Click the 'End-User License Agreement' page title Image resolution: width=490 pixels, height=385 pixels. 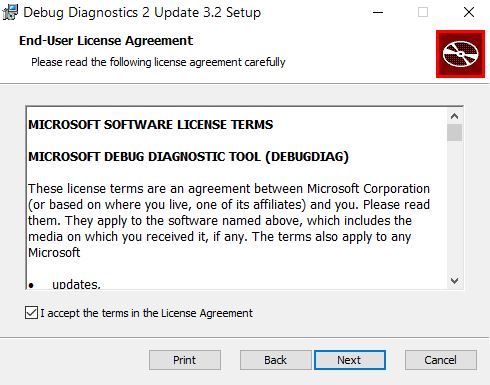[106, 41]
